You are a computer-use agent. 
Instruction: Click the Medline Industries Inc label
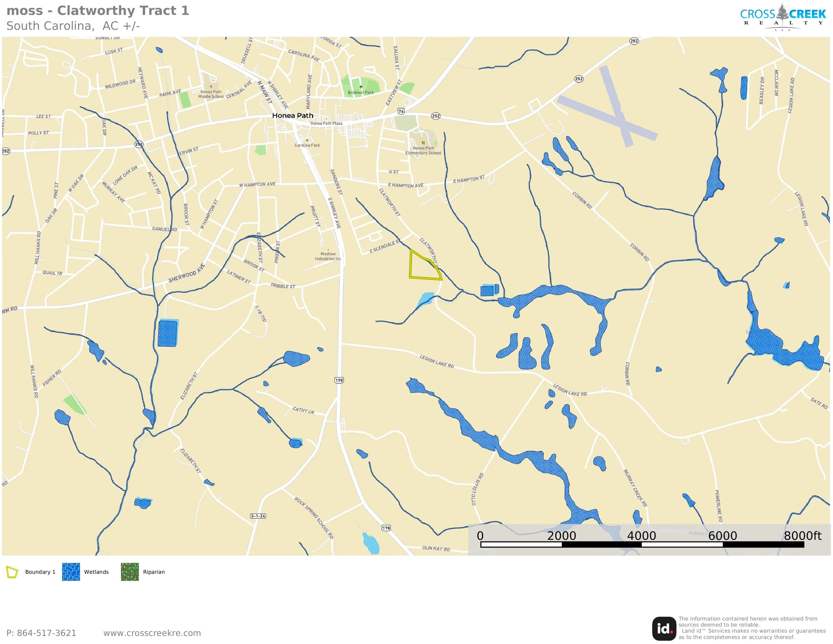328,256
